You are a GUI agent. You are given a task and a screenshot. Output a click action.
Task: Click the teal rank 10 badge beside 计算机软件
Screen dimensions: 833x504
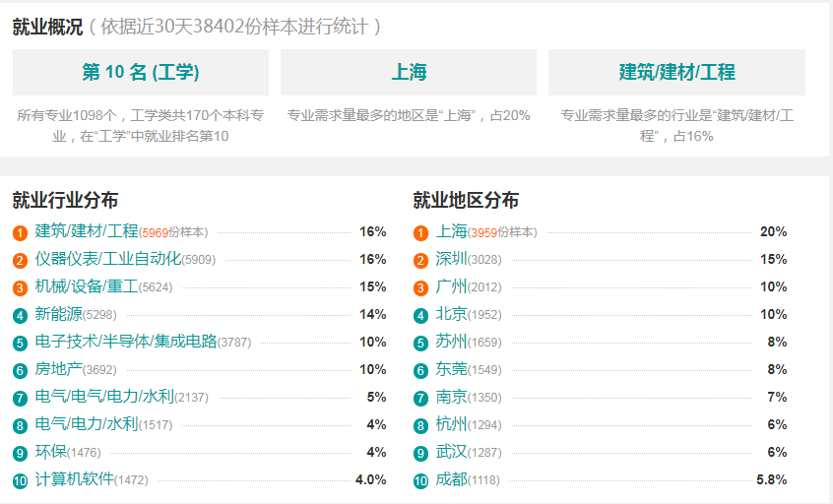click(21, 480)
